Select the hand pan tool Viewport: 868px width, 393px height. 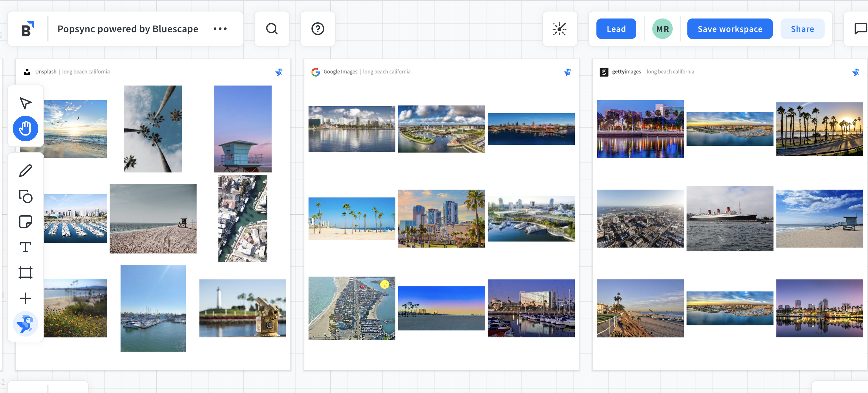(x=25, y=129)
